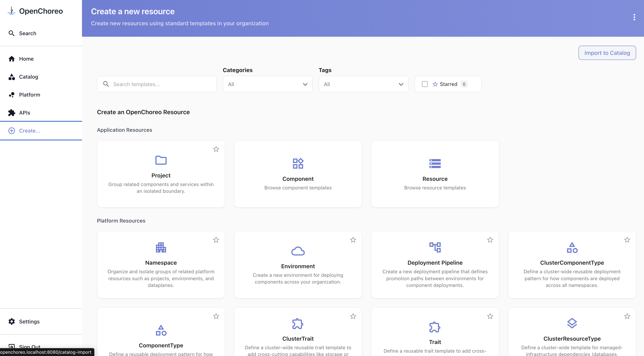Star the Project template
The image size is (644, 356).
[216, 149]
